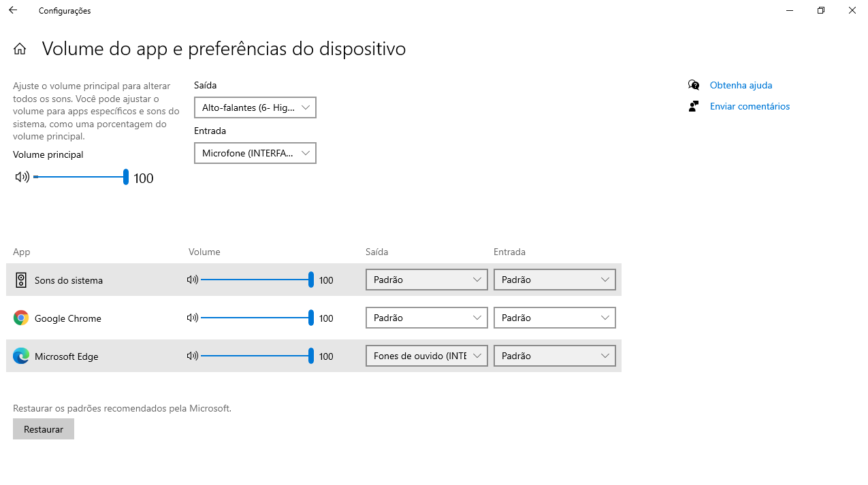Go back using the back arrow
Viewport: 868px width, 485px height.
tap(13, 10)
